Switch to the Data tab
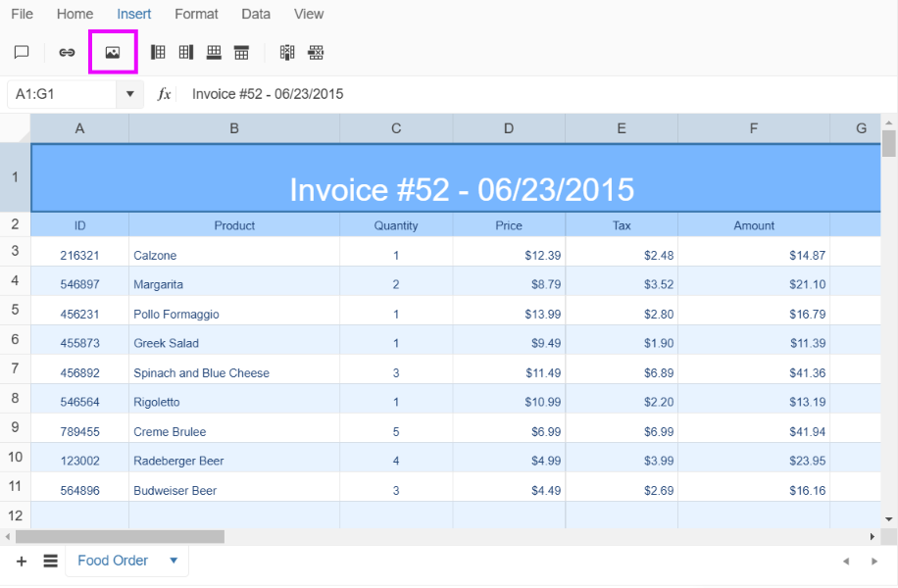898x588 pixels. pos(256,14)
